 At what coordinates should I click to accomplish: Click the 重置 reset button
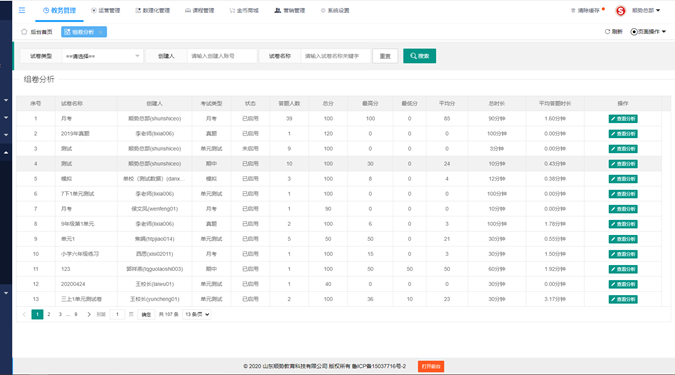pyautogui.click(x=385, y=56)
